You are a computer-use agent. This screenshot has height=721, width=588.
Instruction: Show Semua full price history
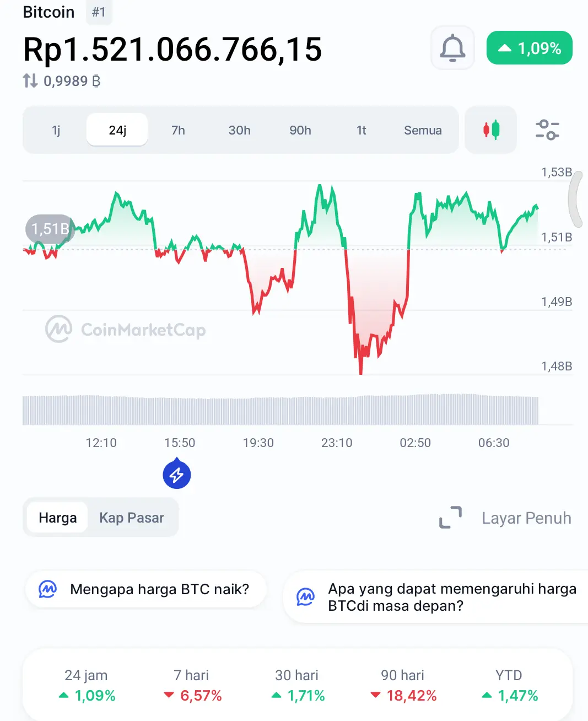(423, 130)
